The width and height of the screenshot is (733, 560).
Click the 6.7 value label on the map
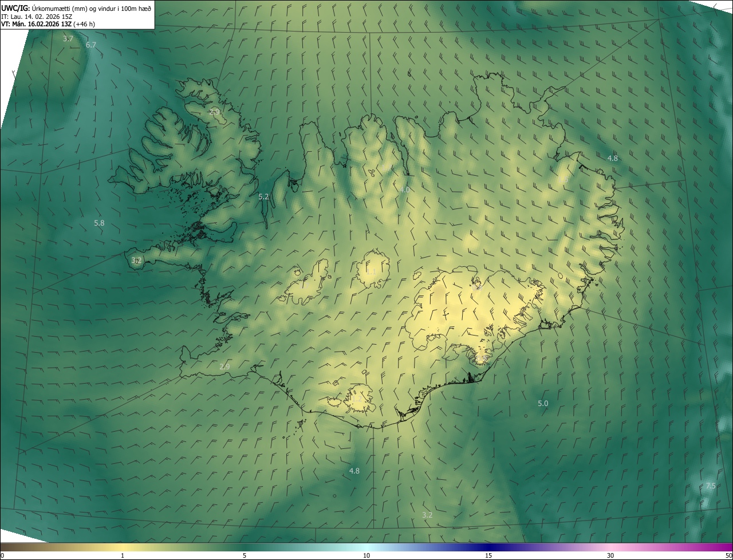(x=91, y=45)
